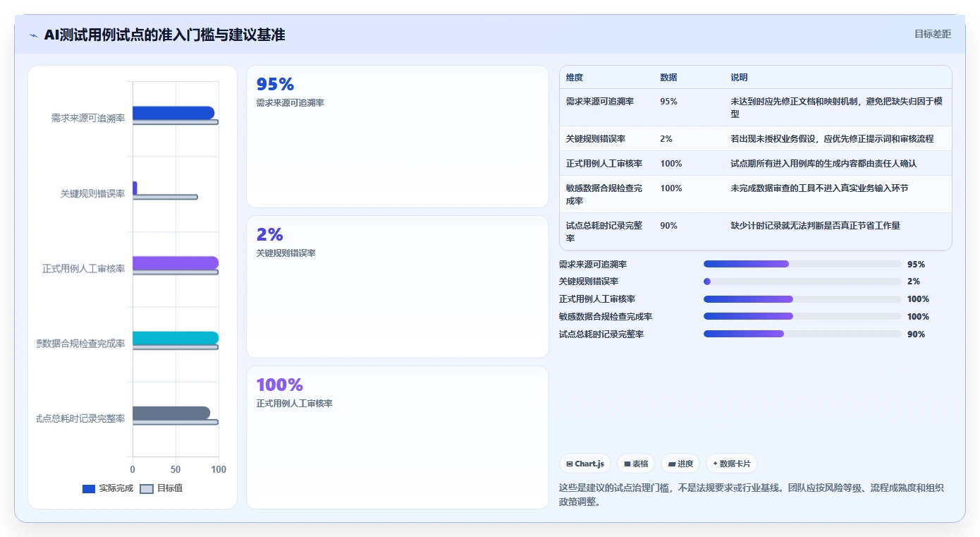Toggle the 实际完成 legend swatch
980x537 pixels.
(x=89, y=488)
